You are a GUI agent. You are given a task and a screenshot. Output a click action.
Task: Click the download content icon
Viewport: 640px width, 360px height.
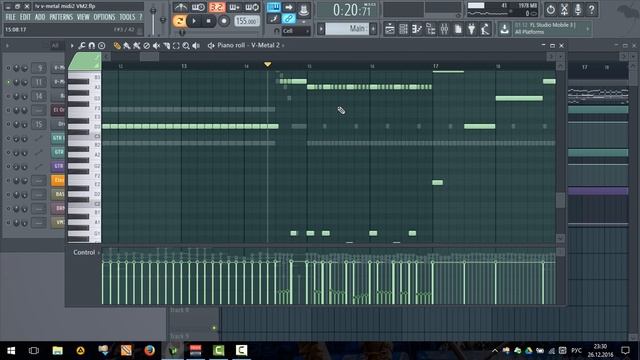point(504,29)
